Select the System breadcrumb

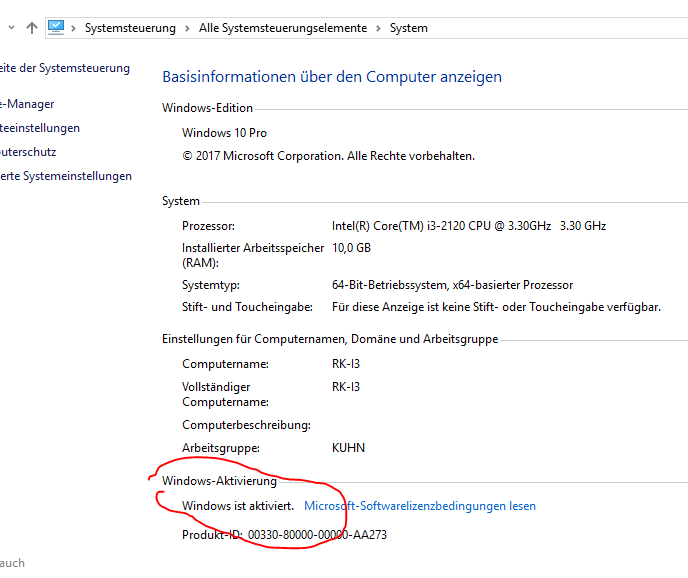[x=408, y=28]
